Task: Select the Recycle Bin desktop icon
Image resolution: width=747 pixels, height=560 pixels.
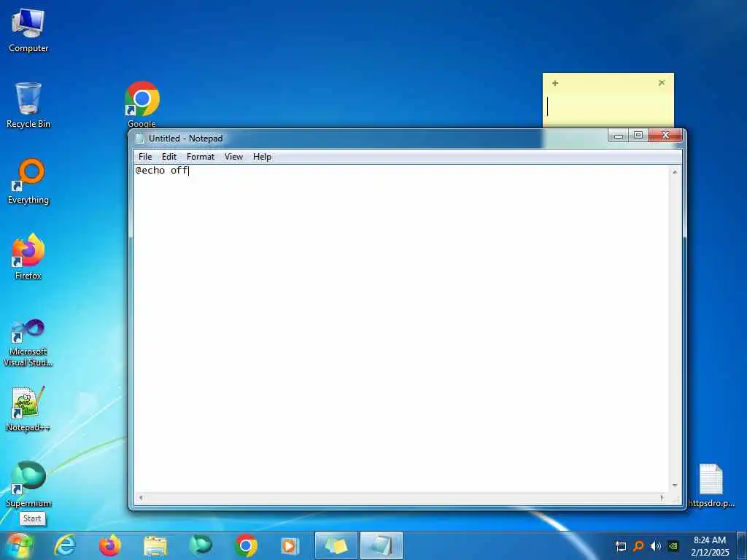Action: (28, 105)
